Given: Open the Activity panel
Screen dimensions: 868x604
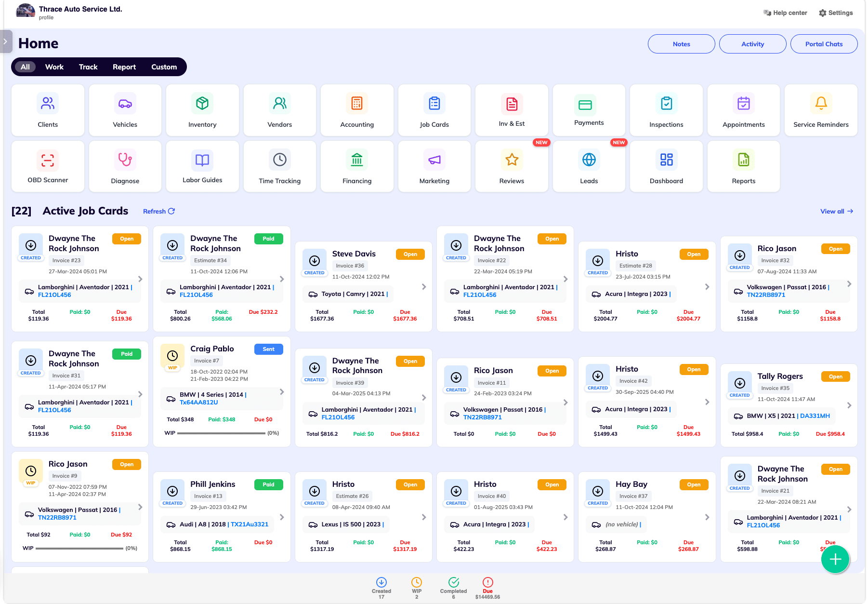Looking at the screenshot, I should pyautogui.click(x=752, y=44).
